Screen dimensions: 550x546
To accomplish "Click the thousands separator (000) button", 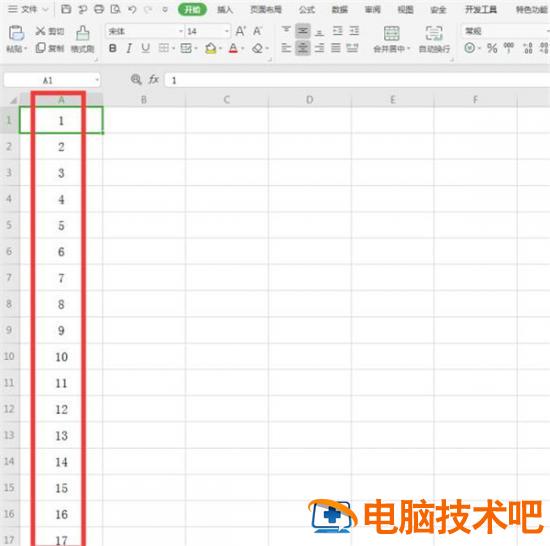I will pyautogui.click(x=509, y=48).
